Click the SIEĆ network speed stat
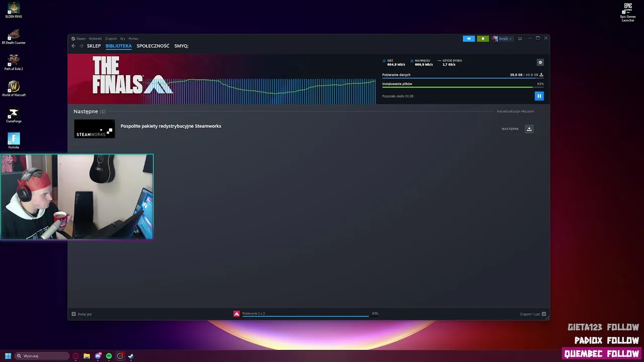The width and height of the screenshot is (644, 362). pyautogui.click(x=394, y=62)
